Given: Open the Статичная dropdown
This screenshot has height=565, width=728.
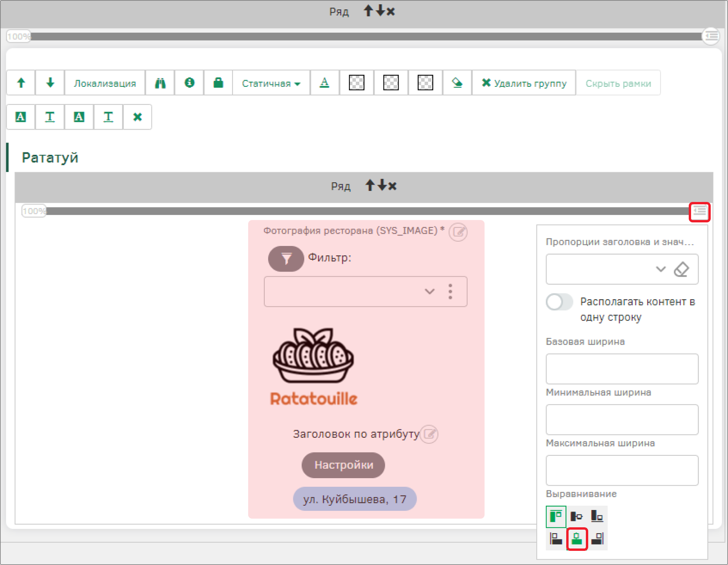Looking at the screenshot, I should click(271, 83).
